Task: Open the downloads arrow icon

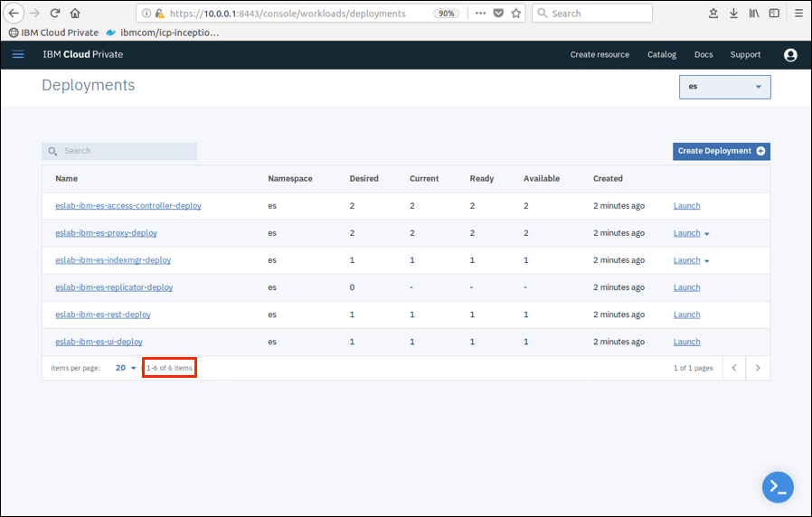Action: [733, 14]
